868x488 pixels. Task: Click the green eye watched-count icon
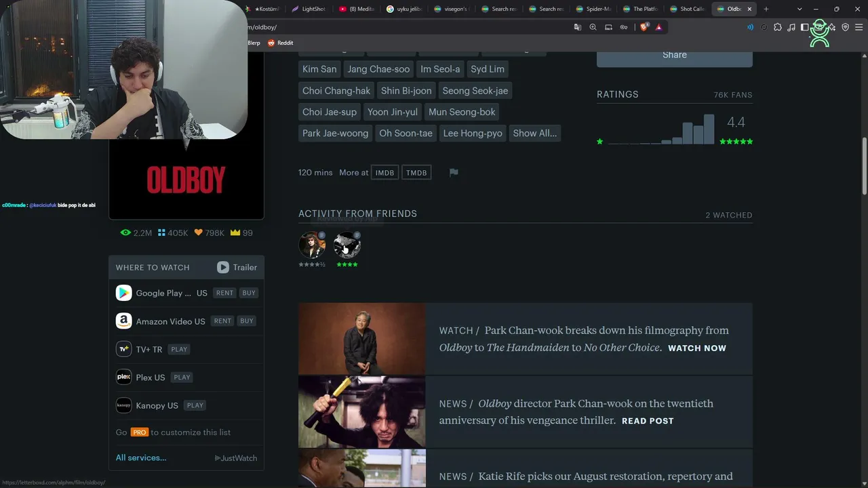pyautogui.click(x=125, y=232)
